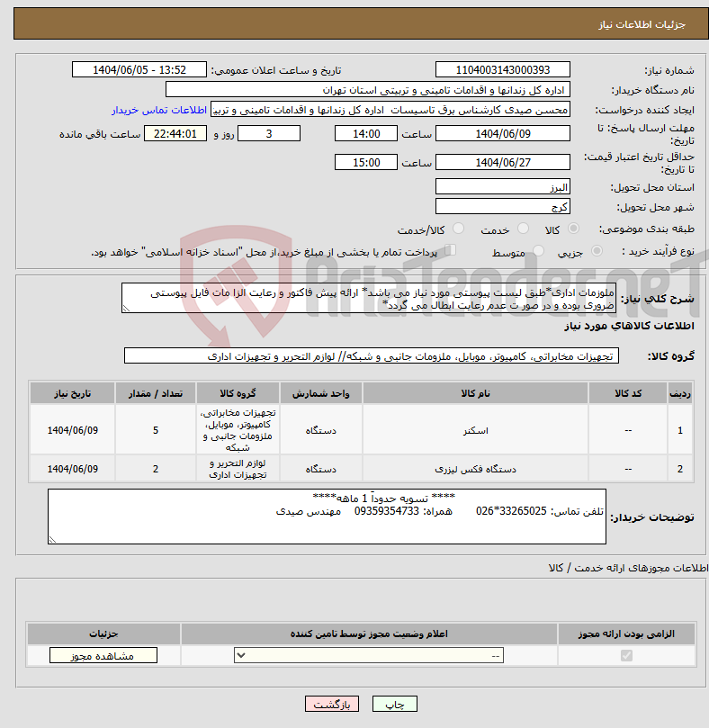Click the delivery province field البرز
The width and height of the screenshot is (709, 728).
(503, 187)
